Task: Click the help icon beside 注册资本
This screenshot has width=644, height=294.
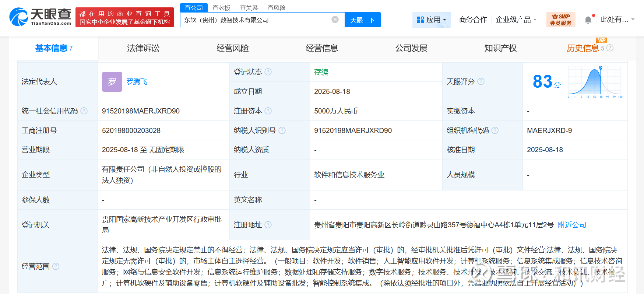Action: point(268,111)
